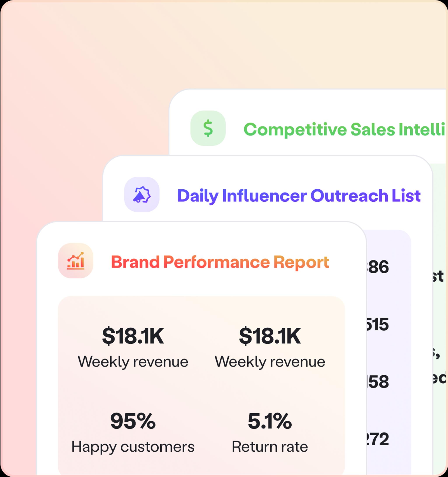Viewport: 448px width, 477px height.
Task: Click the partially hidden number ending in 515
Action: click(x=377, y=324)
